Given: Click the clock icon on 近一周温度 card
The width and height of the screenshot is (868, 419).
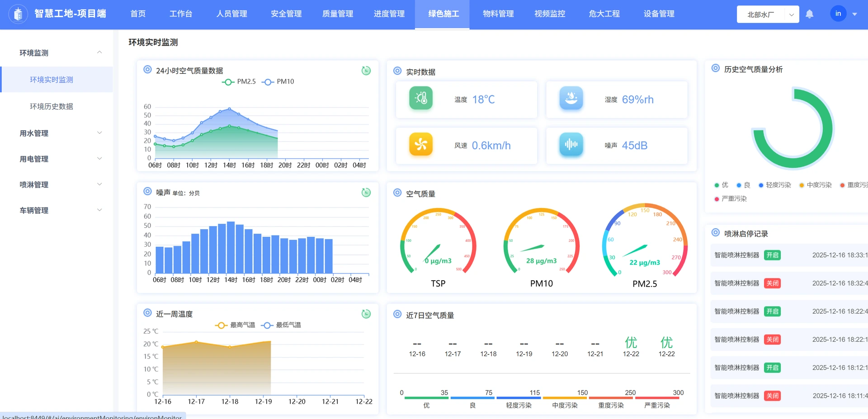Looking at the screenshot, I should point(366,314).
